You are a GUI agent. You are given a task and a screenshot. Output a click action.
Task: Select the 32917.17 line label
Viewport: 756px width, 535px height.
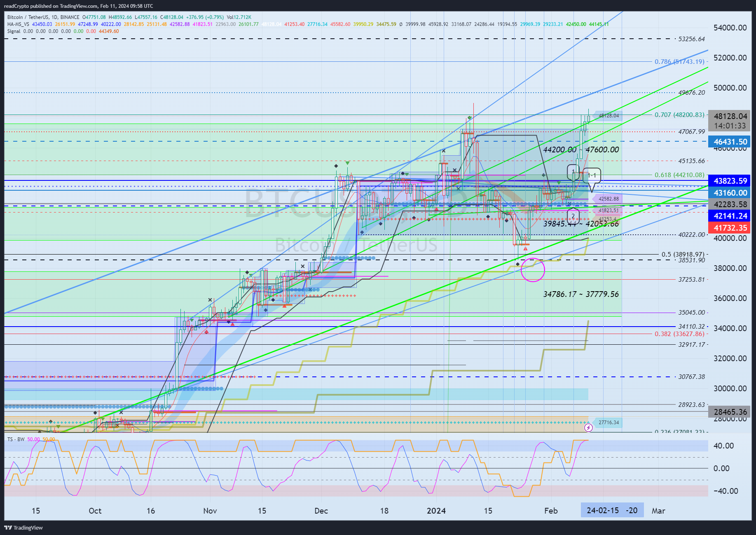pyautogui.click(x=691, y=345)
